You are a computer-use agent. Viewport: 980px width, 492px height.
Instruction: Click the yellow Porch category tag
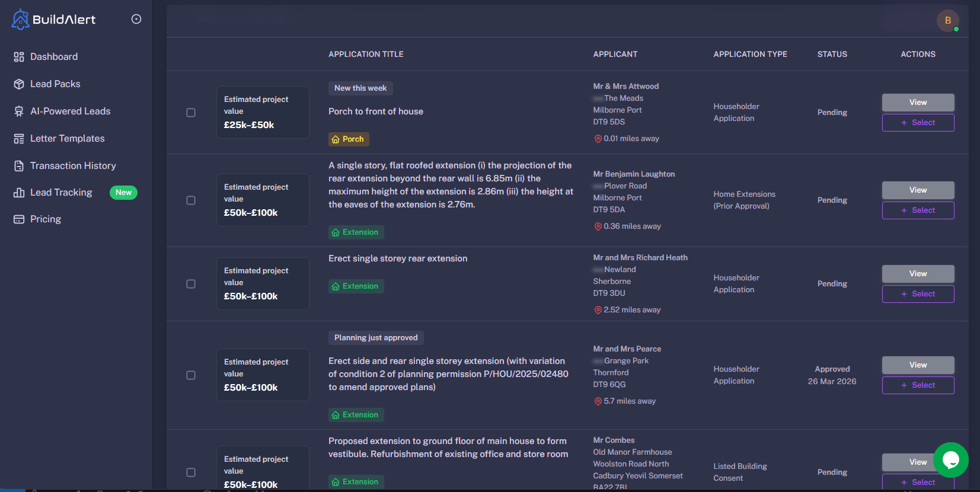pos(349,139)
